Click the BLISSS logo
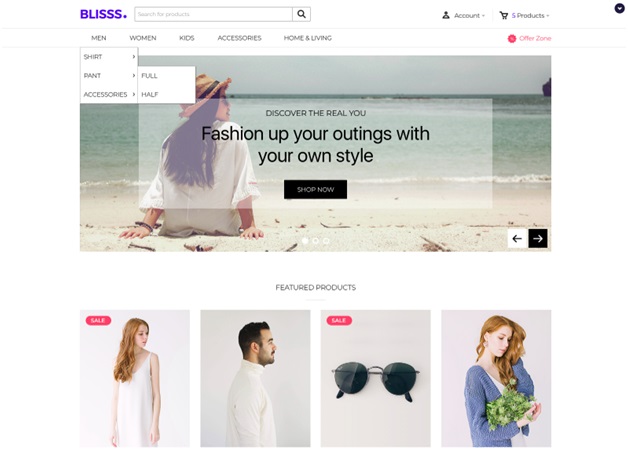This screenshot has width=628, height=451. point(103,14)
